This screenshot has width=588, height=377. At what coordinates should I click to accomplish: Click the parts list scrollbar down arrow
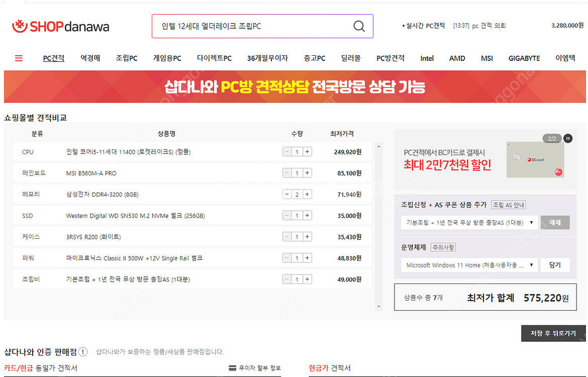(x=379, y=307)
